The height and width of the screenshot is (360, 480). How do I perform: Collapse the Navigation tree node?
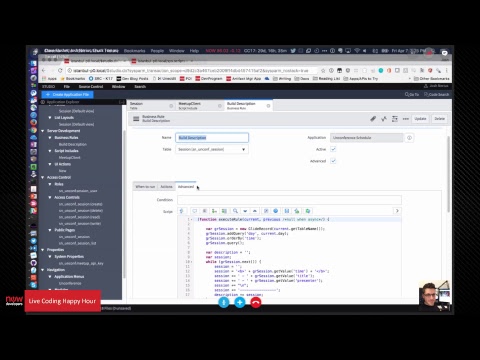(42, 270)
